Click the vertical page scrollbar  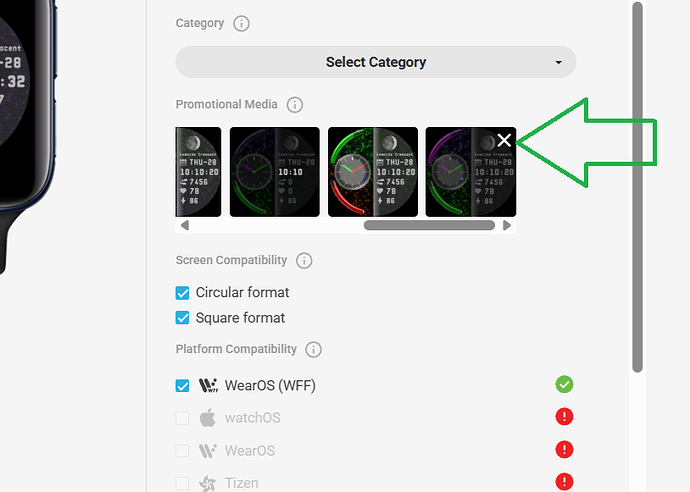[637, 187]
